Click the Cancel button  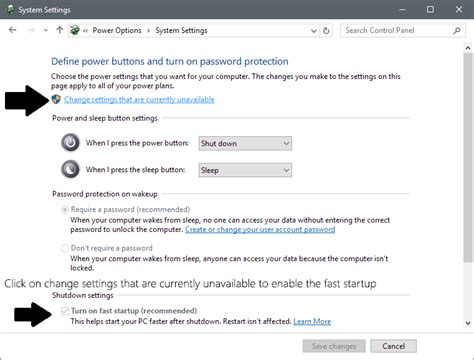tap(394, 346)
